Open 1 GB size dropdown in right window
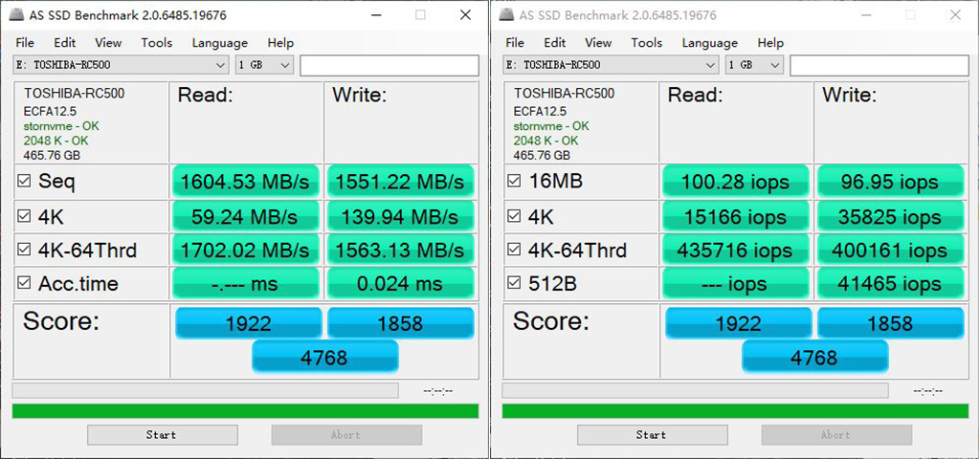 tap(754, 65)
